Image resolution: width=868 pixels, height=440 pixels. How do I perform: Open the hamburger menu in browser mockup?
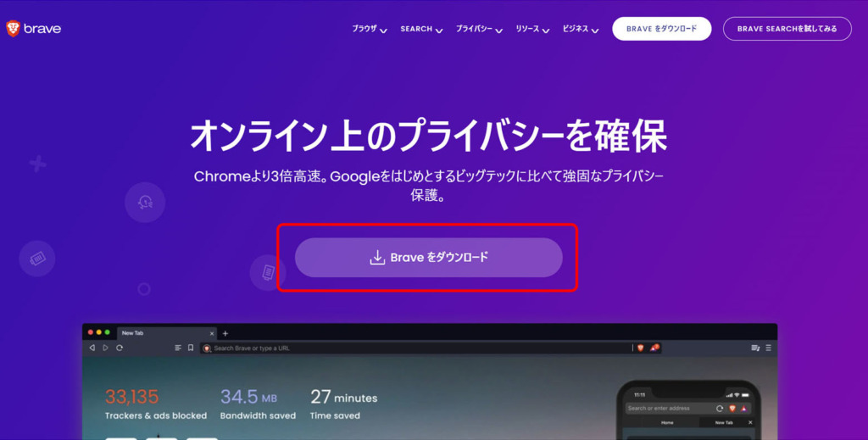(x=768, y=348)
